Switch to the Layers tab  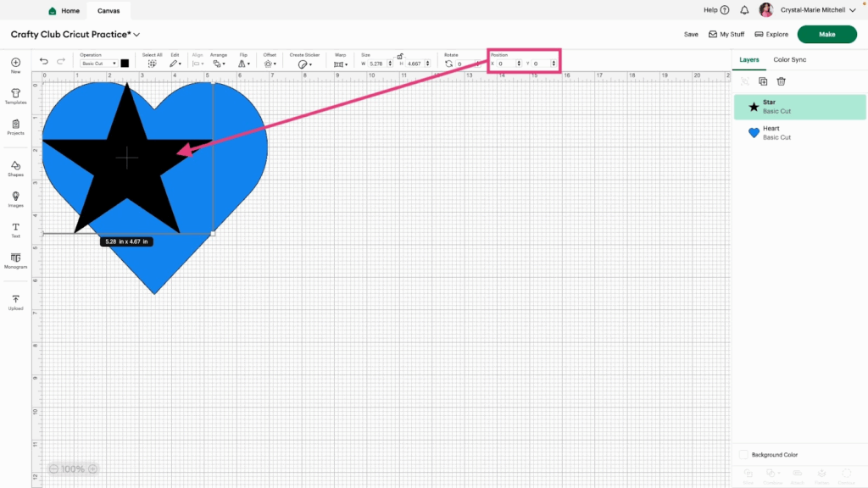(749, 60)
